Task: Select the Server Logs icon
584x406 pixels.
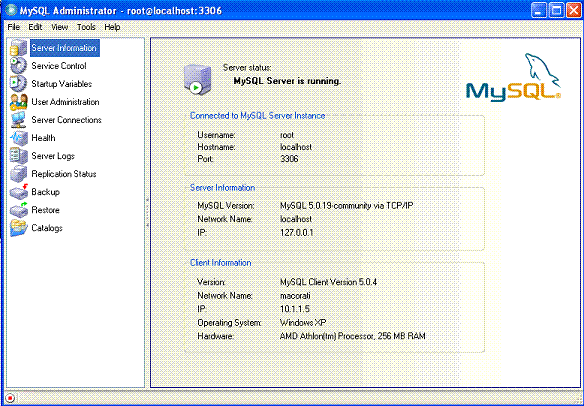Action: click(18, 156)
